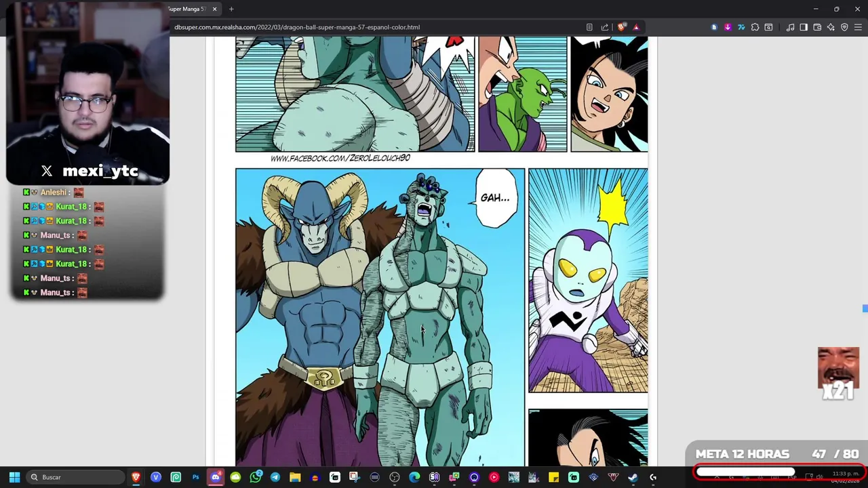Open the Brave hamburger main menu

(x=858, y=27)
